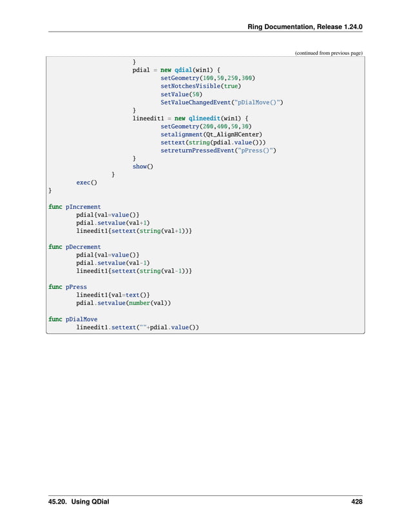The width and height of the screenshot is (411, 532).
Task: Click 'lineedit1{settext(string(val-1))}' line
Action: [134, 271]
